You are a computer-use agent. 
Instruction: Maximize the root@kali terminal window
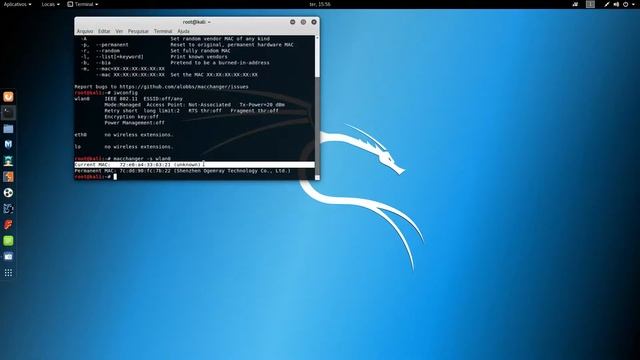pyautogui.click(x=303, y=22)
